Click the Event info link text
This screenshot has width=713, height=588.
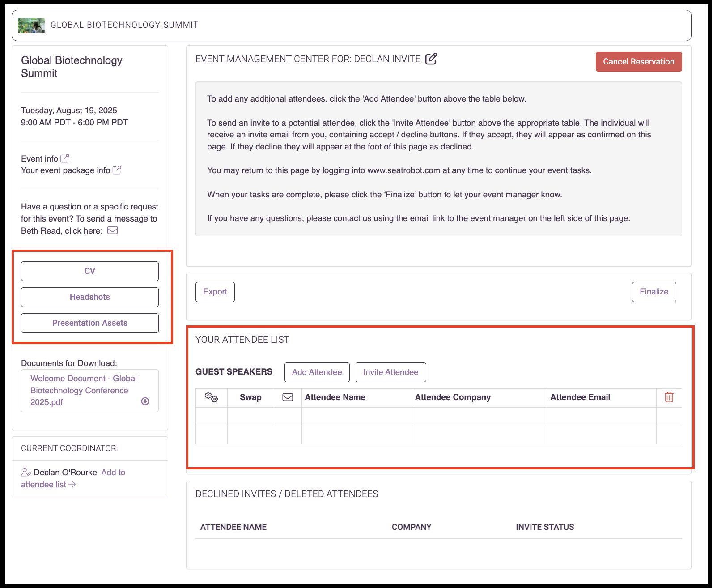tap(39, 158)
